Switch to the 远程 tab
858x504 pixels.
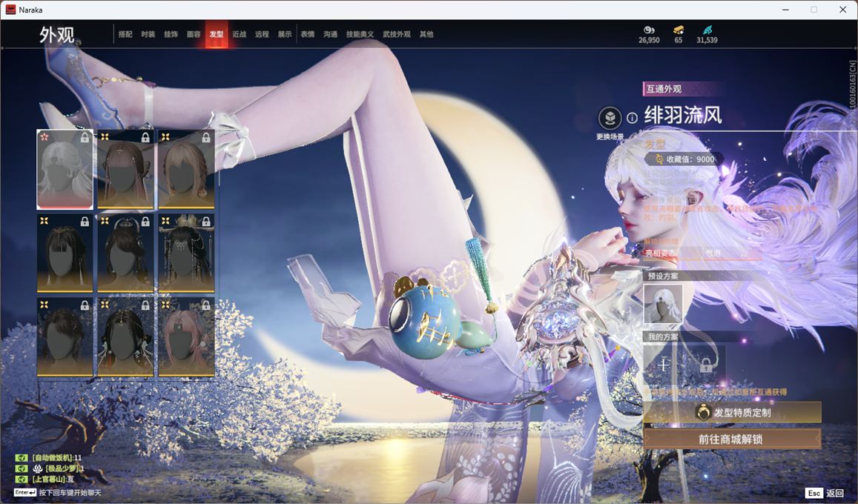[x=262, y=34]
